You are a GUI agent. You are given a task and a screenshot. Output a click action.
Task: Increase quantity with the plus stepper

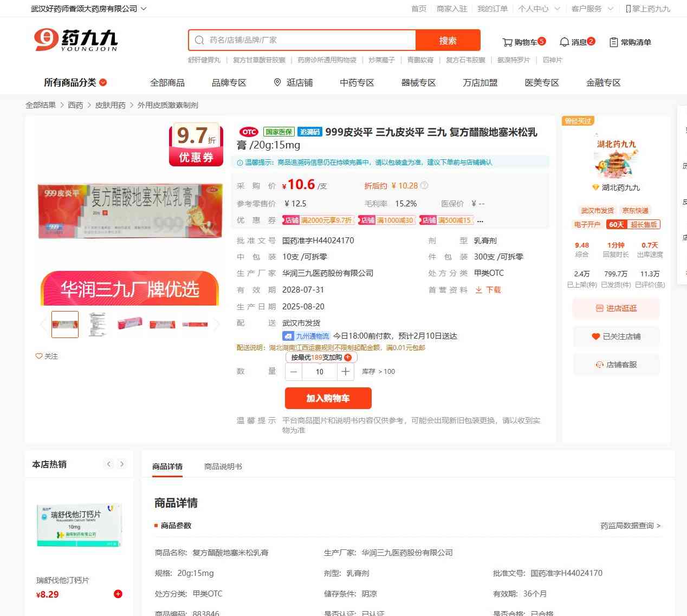(x=345, y=372)
